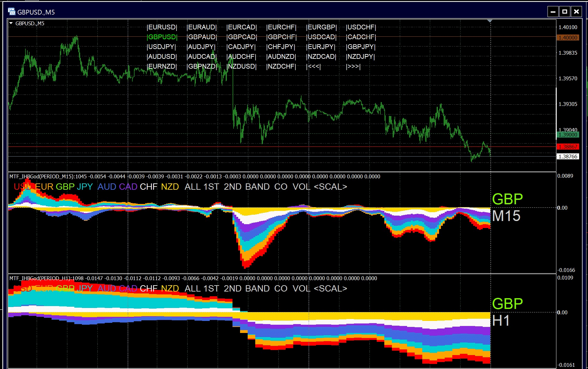Toggle VOL option in the M15 panel
588x369 pixels.
pos(301,187)
